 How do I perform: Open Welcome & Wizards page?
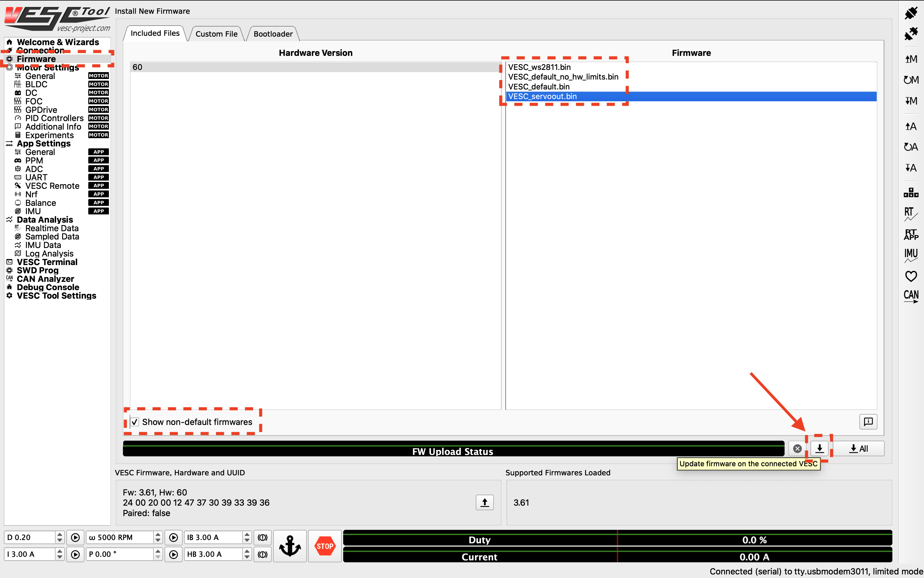point(58,42)
